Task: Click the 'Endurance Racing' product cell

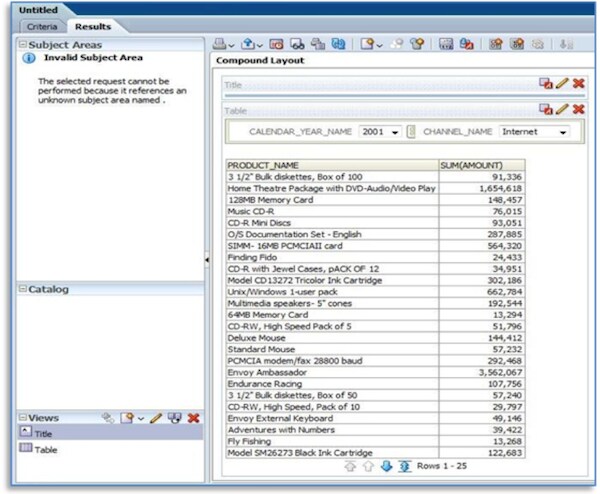Action: click(332, 384)
